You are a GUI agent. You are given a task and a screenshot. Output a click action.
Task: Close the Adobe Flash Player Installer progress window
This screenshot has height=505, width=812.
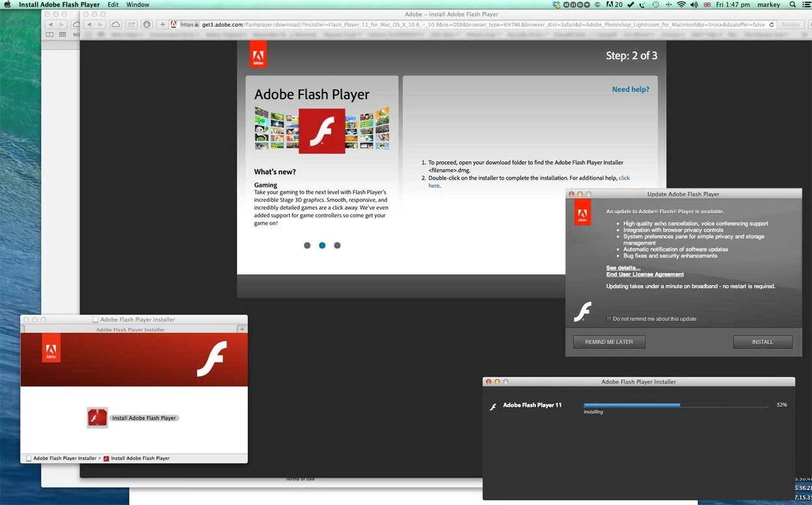click(x=489, y=382)
